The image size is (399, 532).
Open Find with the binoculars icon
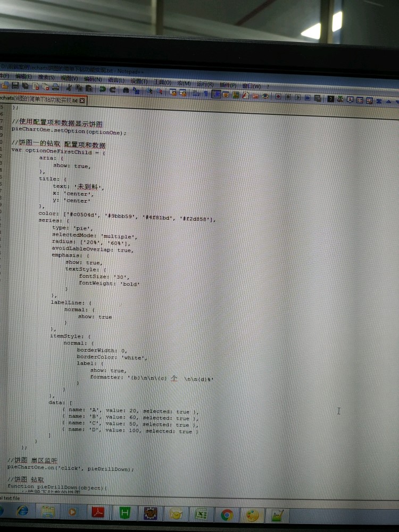point(126,90)
